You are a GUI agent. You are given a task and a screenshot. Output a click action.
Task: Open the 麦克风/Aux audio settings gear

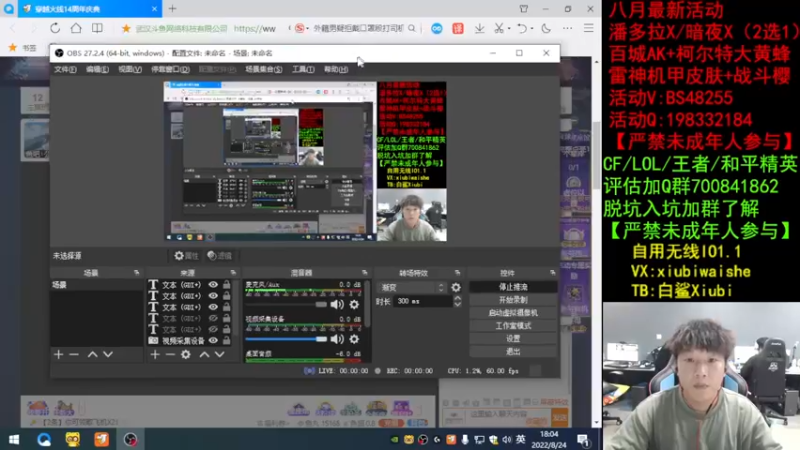[354, 305]
